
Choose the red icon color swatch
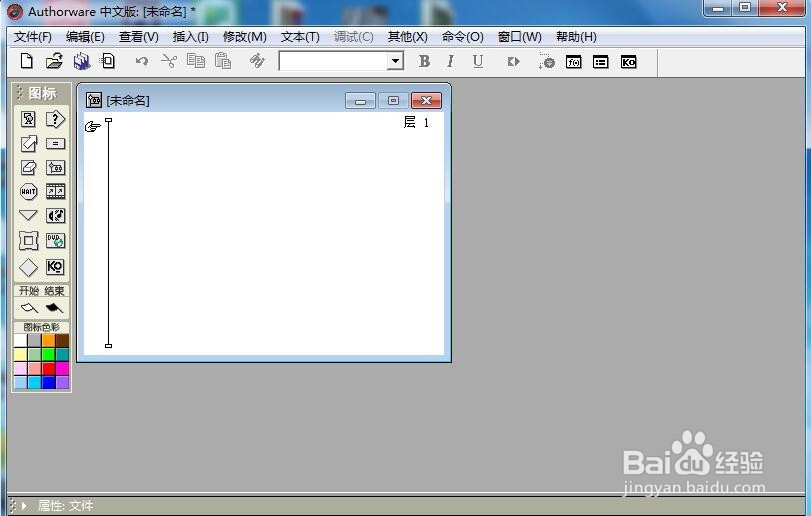tap(48, 368)
